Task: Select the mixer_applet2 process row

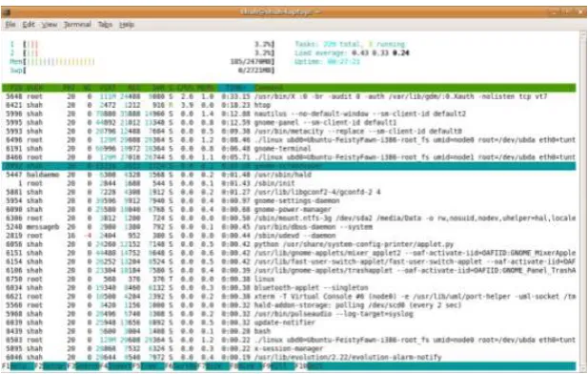Action: pos(289,253)
